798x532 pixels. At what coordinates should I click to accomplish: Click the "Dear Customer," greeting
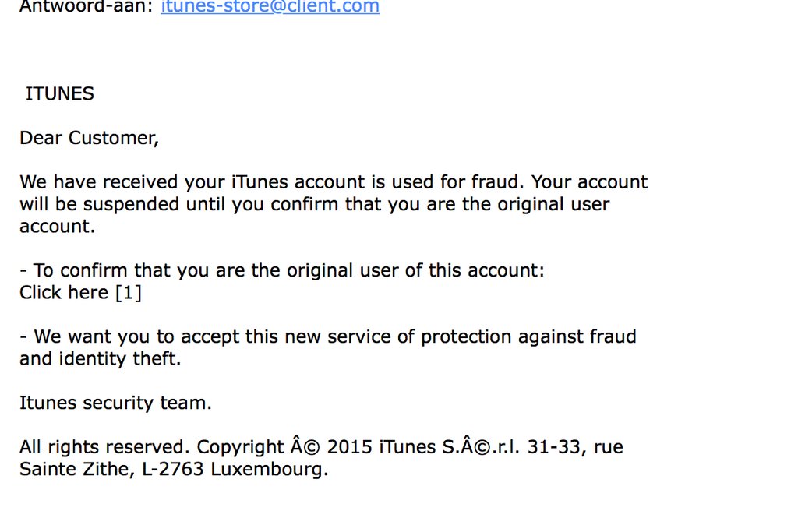[x=89, y=138]
